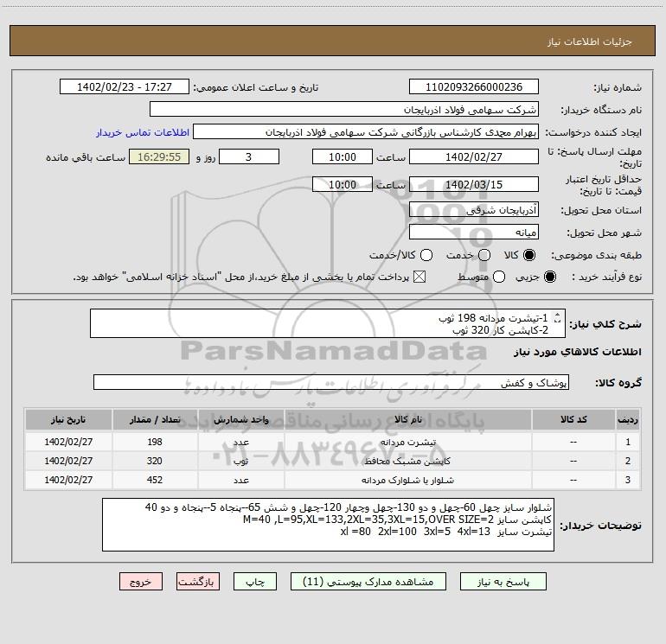Click the price validity time 10:00 field

tap(343, 184)
